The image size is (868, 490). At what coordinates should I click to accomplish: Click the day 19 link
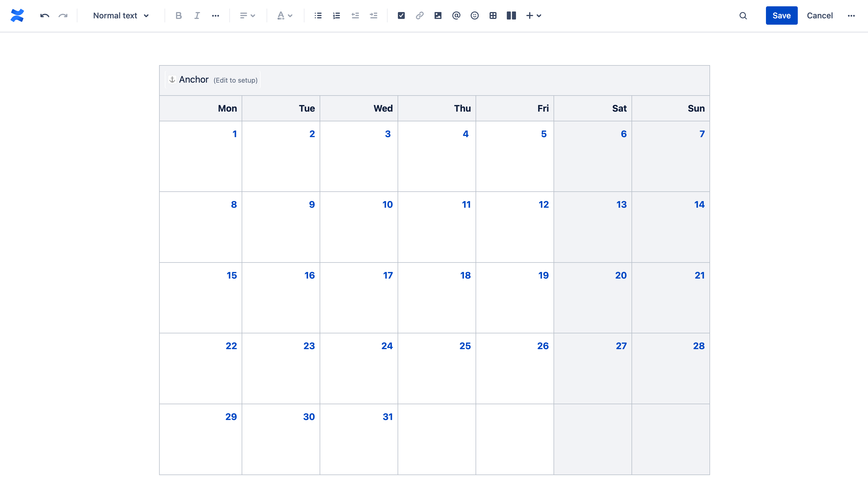click(544, 275)
